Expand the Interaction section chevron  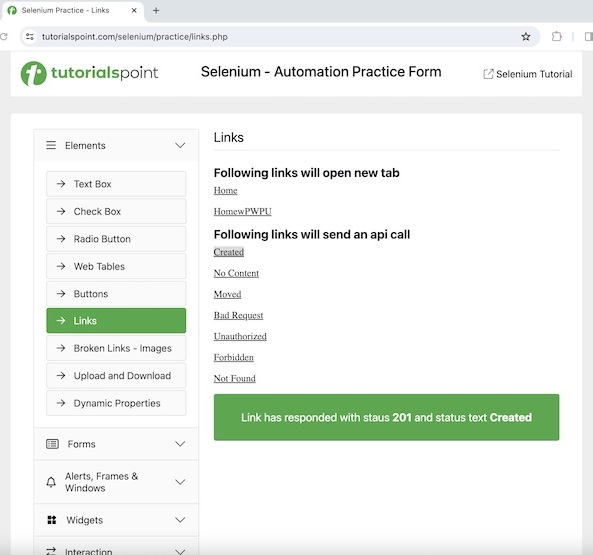(x=180, y=551)
